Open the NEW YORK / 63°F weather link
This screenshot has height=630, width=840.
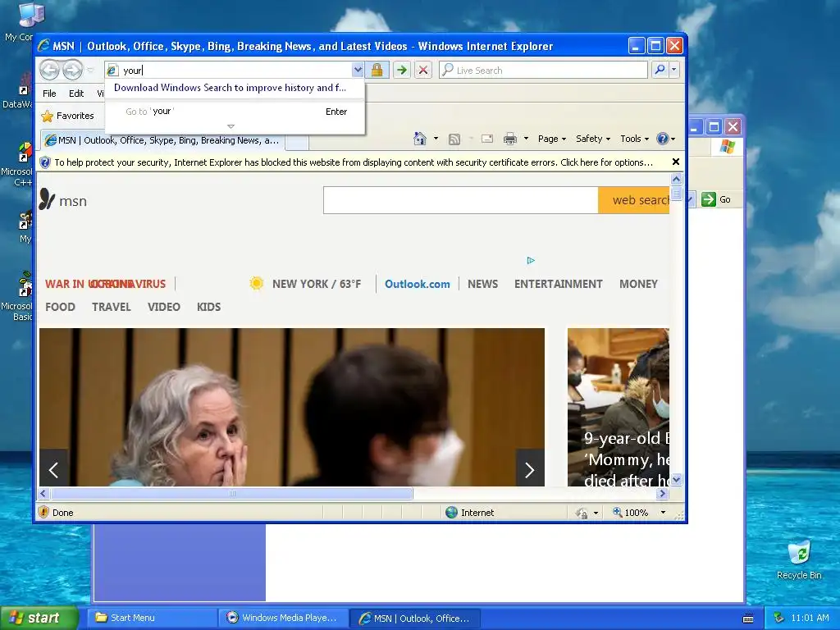tap(317, 284)
